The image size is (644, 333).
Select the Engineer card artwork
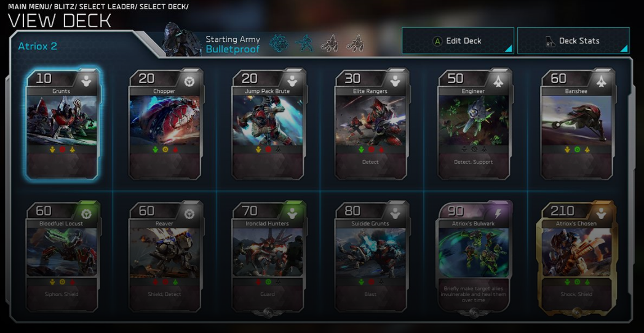[x=474, y=121]
